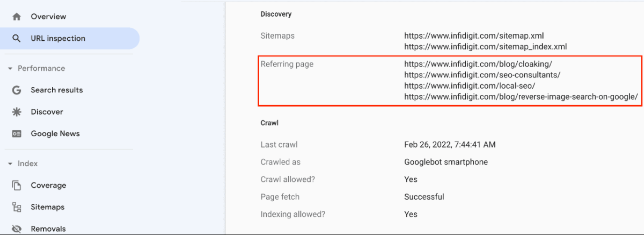The height and width of the screenshot is (235, 644).
Task: Click the Discovery section heading
Action: pos(276,14)
